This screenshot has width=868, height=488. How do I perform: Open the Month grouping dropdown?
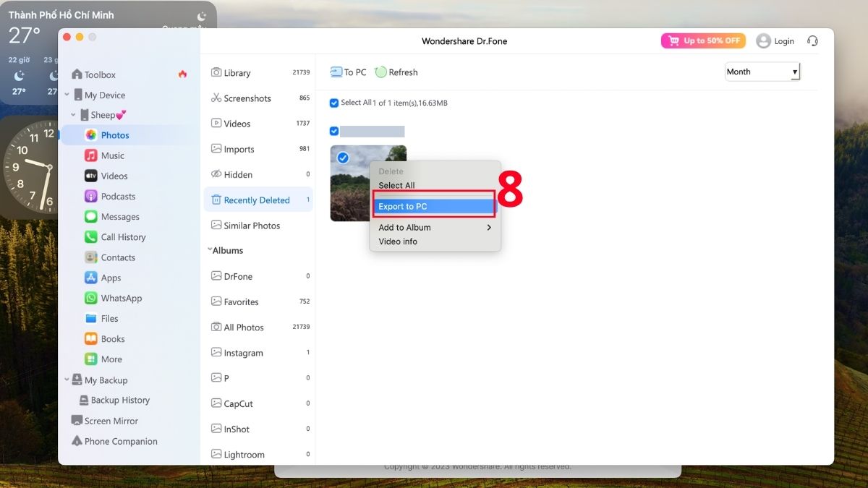(x=762, y=72)
